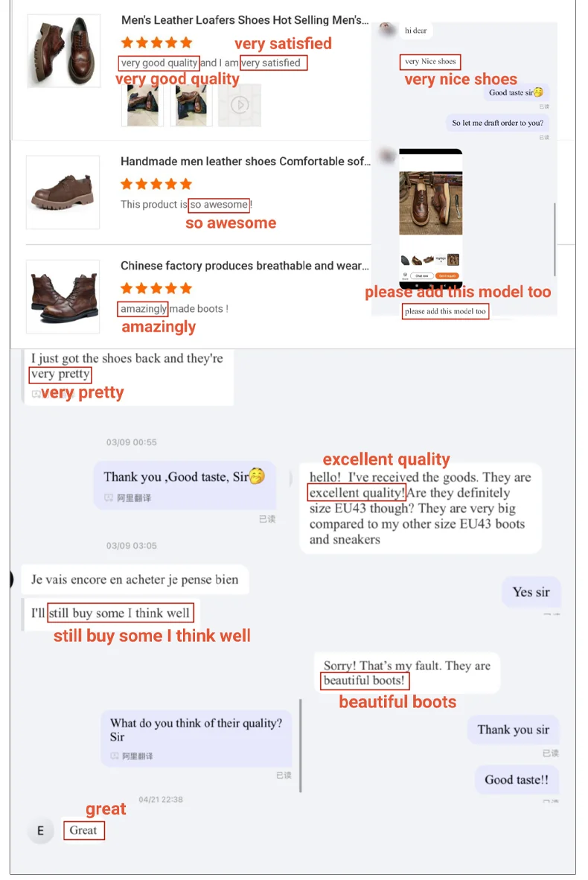Click the E contact avatar
The width and height of the screenshot is (588, 880).
click(40, 831)
